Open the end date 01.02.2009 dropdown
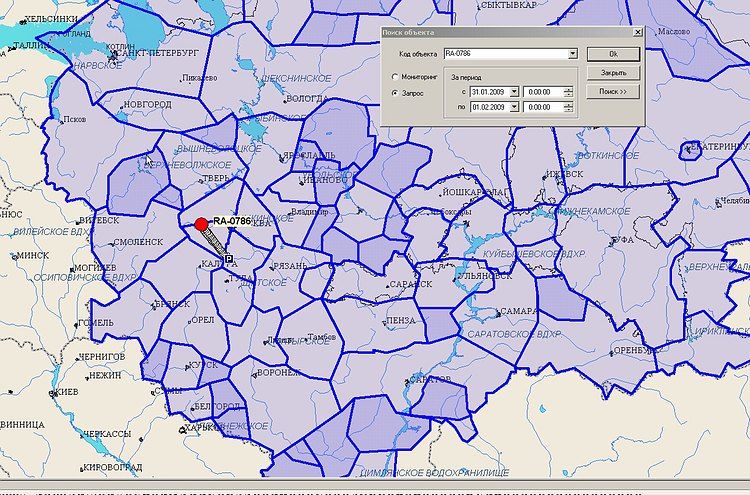The height and width of the screenshot is (495, 750). point(513,107)
